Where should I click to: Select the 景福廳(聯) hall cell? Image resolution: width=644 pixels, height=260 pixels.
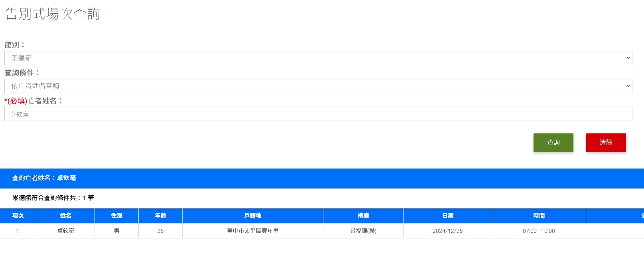click(363, 231)
